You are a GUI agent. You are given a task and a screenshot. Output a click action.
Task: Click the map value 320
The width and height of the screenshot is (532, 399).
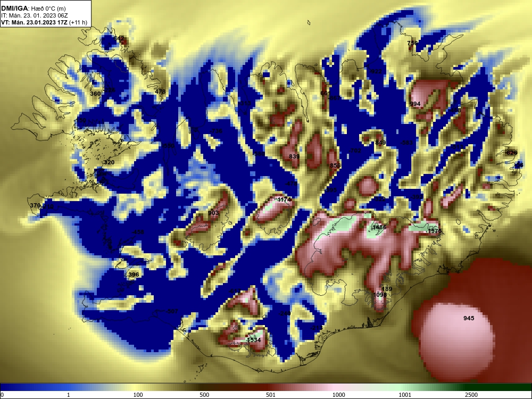coord(109,162)
